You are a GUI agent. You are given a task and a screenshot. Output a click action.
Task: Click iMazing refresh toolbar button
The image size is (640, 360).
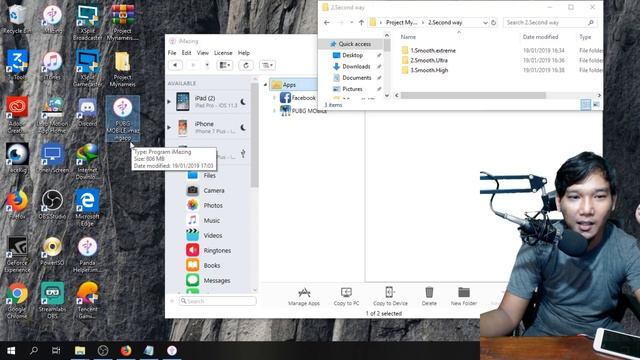246,65
